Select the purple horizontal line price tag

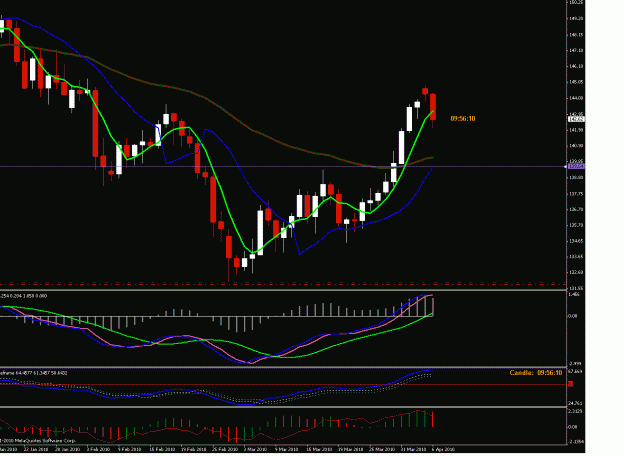coord(576,166)
